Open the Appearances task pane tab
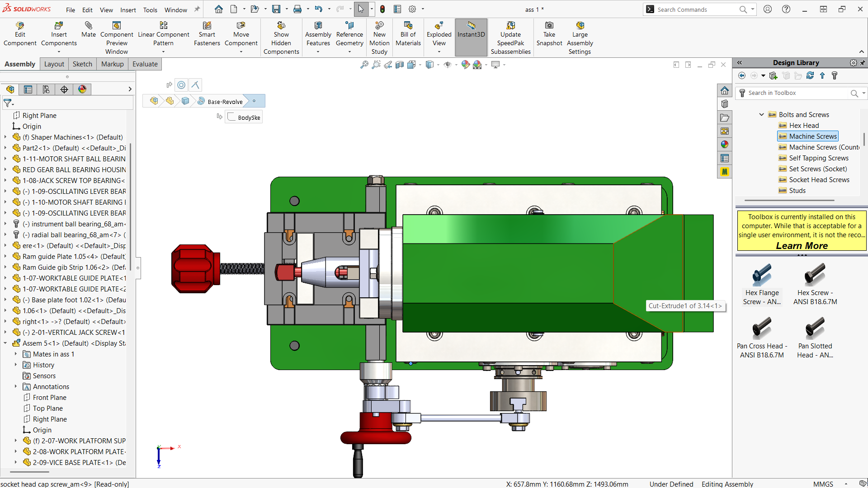The width and height of the screenshot is (868, 488). (725, 145)
